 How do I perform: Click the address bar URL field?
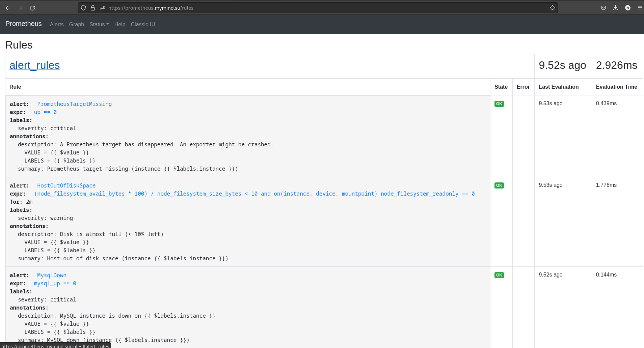click(x=317, y=8)
